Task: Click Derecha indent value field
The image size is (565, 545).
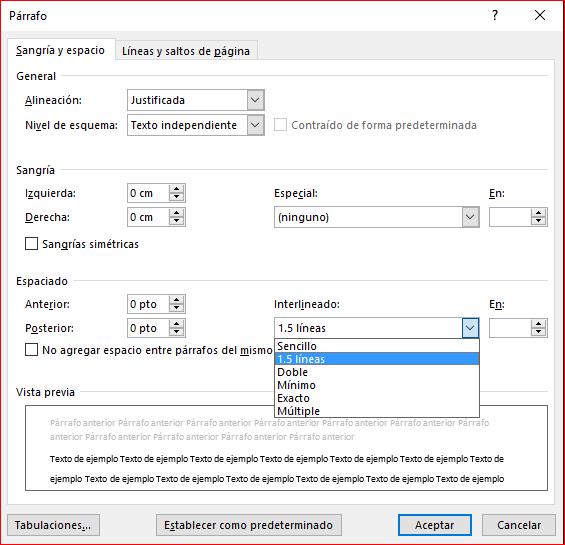Action: pos(148,217)
